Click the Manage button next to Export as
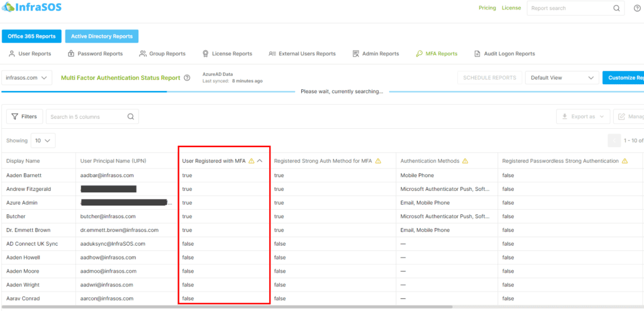Image resolution: width=644 pixels, height=311 pixels. click(x=629, y=116)
